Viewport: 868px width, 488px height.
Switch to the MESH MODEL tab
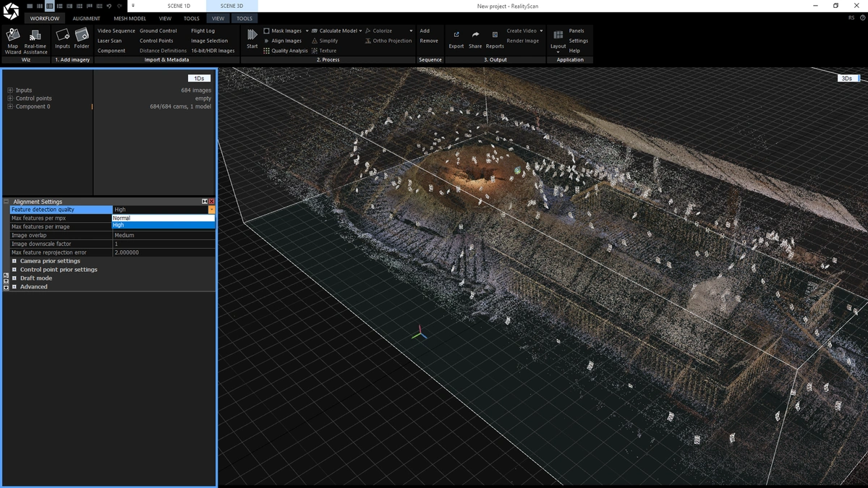coord(129,18)
